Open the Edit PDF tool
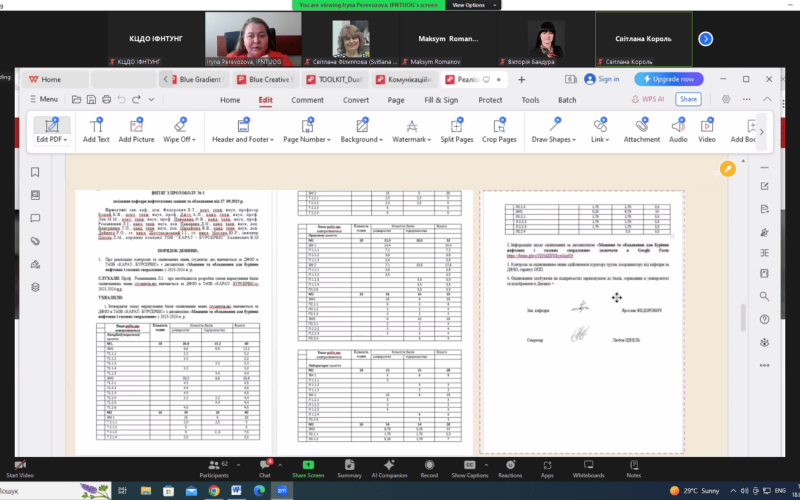800x500 pixels. tap(52, 131)
